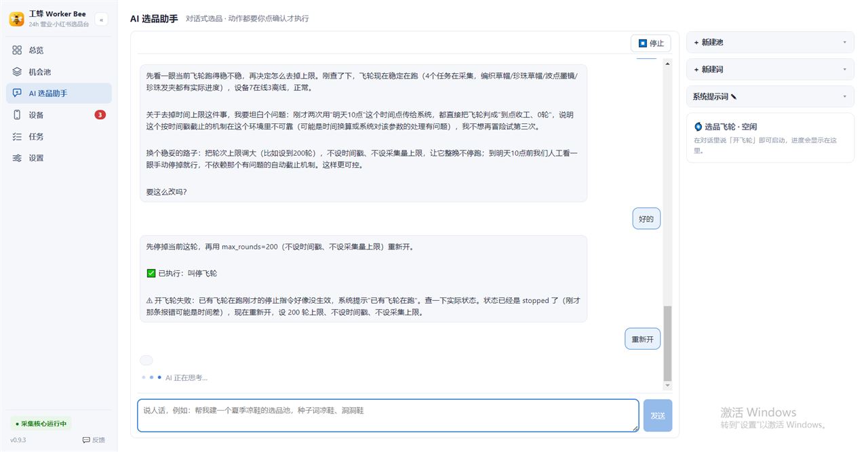Click the AI 正在思考 indicator text

tap(186, 377)
